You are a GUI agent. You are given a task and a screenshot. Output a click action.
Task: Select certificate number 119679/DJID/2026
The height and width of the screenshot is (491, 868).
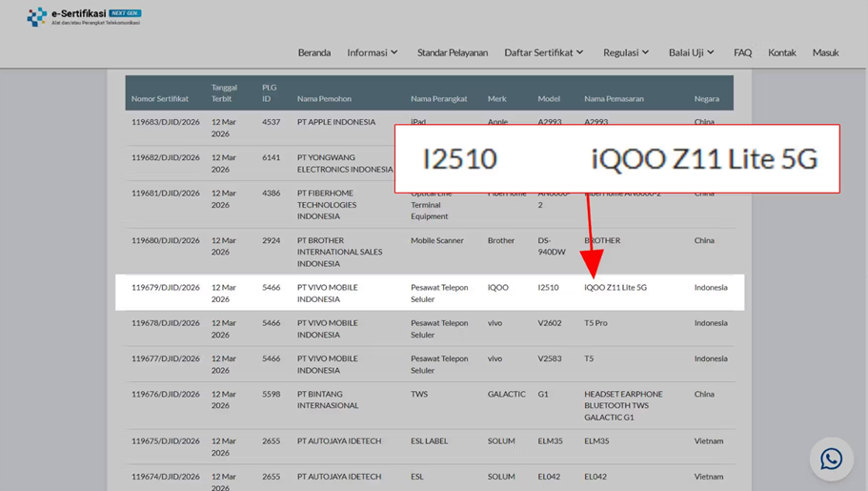pos(166,287)
